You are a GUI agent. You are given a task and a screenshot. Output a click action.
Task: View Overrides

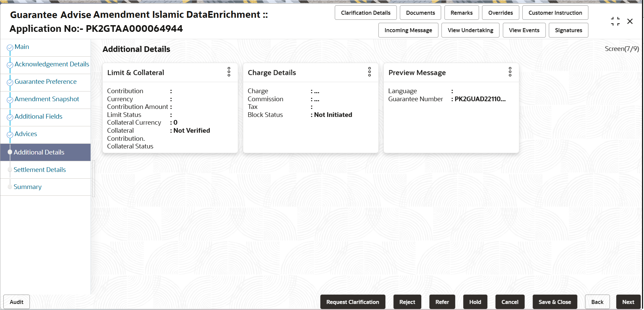click(x=500, y=13)
